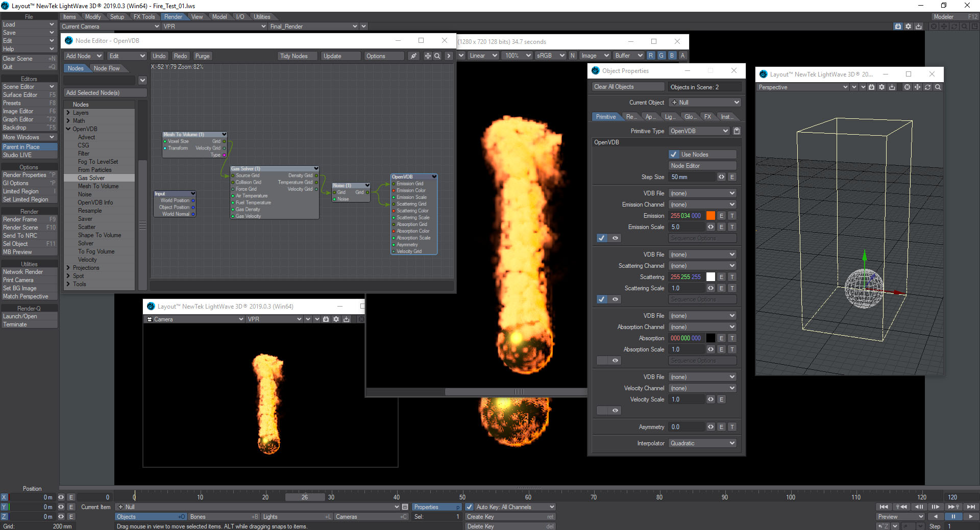Open the FX Tools menu tab
The image size is (980, 530).
144,17
